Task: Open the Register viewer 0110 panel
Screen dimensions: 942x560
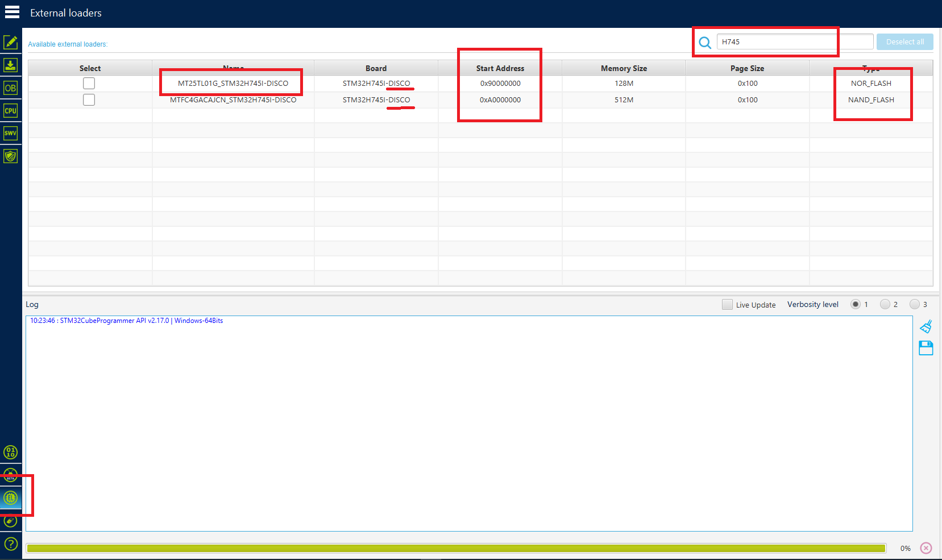Action: pos(11,452)
